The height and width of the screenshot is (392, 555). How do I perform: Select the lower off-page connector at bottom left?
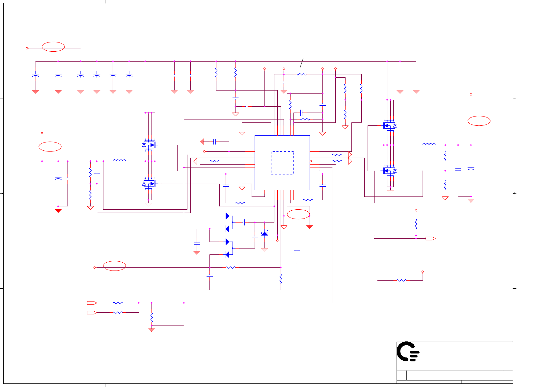point(92,312)
